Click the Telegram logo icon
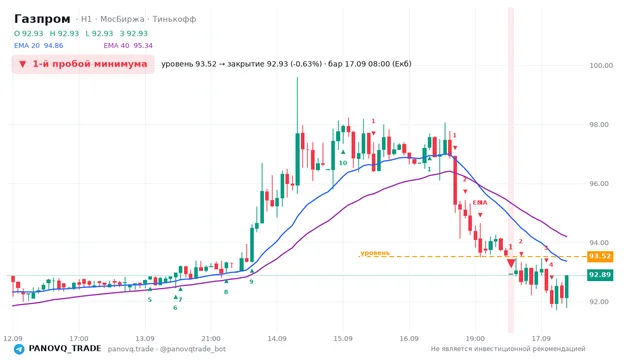640x360 pixels. 19,349
